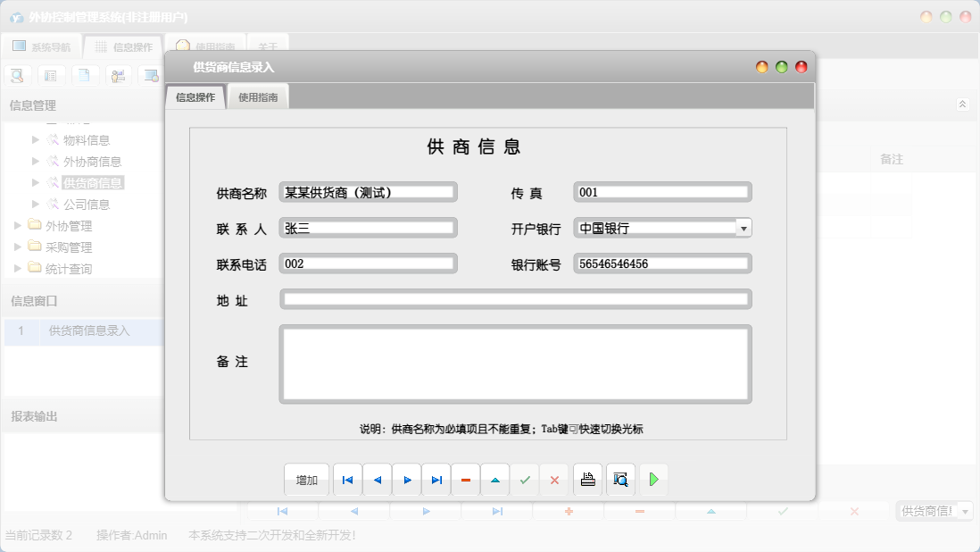This screenshot has width=980, height=552.
Task: Expand the 采购管理 tree folder
Action: [x=19, y=247]
